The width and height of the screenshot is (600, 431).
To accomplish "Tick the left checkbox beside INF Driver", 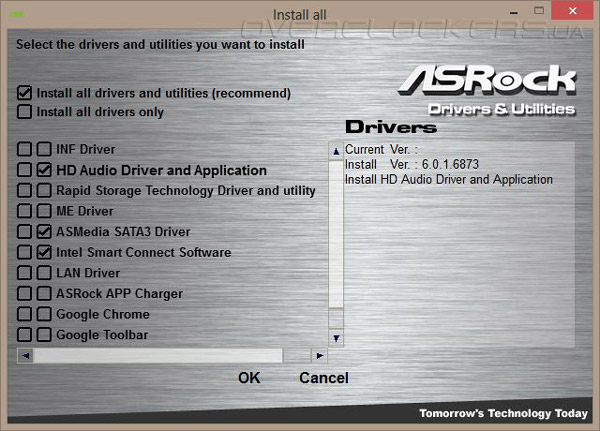I will point(24,149).
